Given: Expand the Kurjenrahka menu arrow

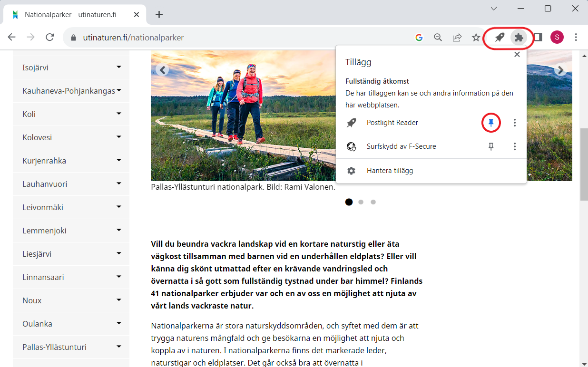Looking at the screenshot, I should tap(119, 160).
